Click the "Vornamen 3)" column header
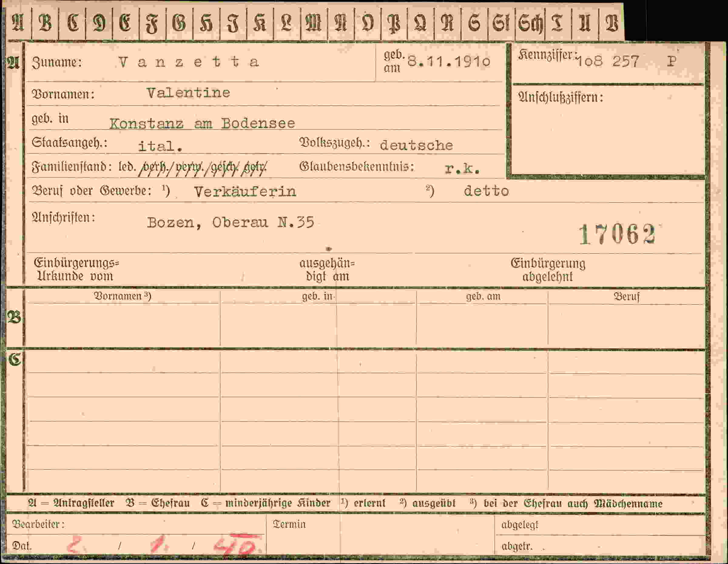 (123, 296)
